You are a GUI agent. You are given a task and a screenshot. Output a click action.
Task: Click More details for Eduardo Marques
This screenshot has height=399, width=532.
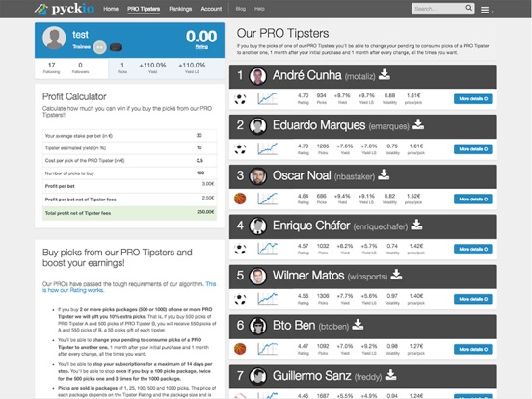point(473,149)
